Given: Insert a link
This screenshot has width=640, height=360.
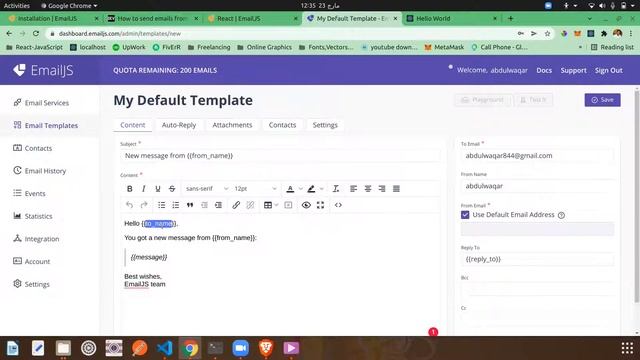Looking at the screenshot, I should [236, 205].
